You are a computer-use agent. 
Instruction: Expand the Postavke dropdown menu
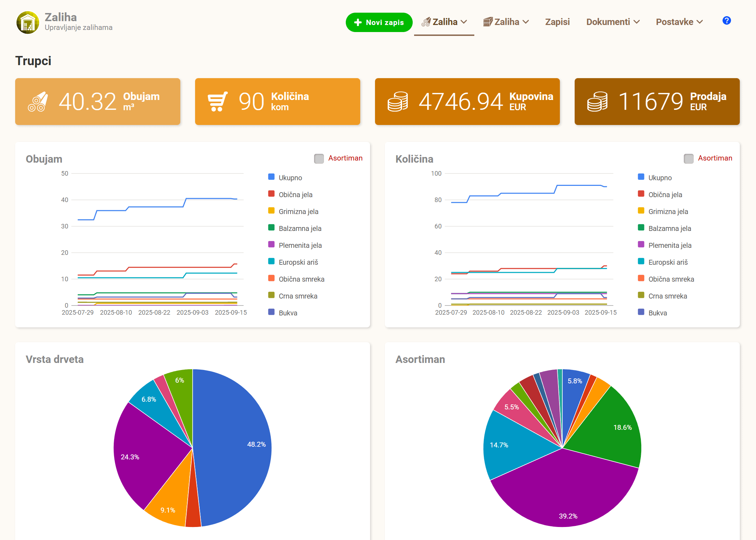pos(679,22)
